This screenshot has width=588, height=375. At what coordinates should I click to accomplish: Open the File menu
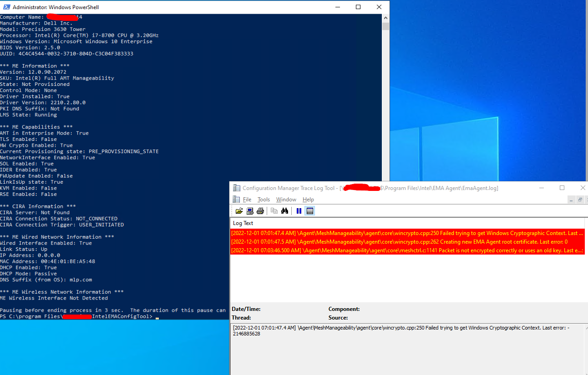[247, 200]
